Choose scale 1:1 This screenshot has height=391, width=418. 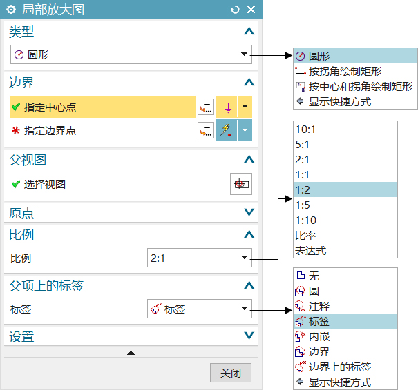[x=345, y=174]
